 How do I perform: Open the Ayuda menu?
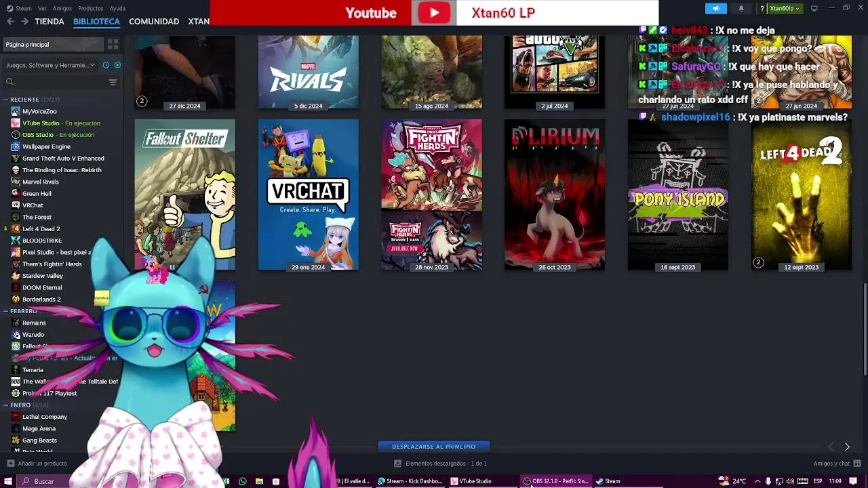[x=117, y=8]
